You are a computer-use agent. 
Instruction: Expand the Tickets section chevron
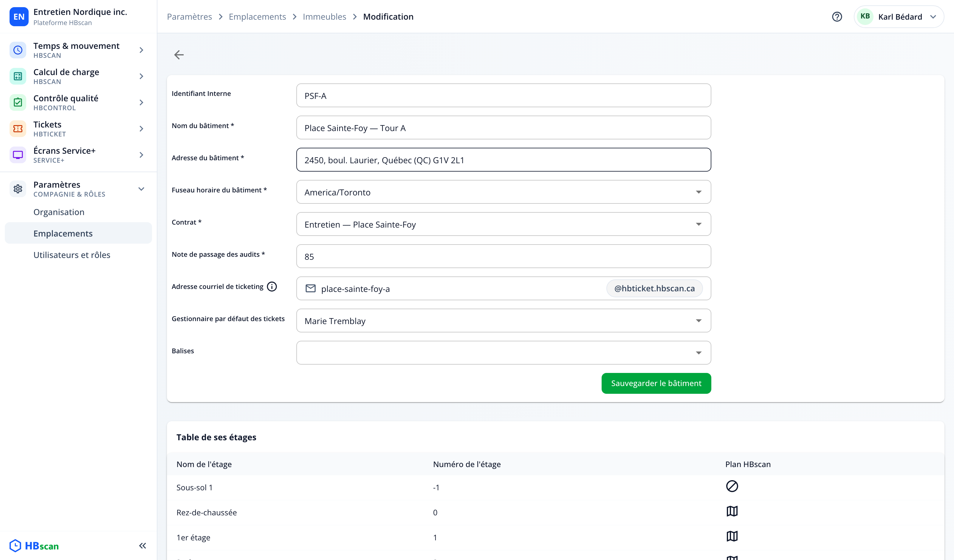[x=141, y=129]
